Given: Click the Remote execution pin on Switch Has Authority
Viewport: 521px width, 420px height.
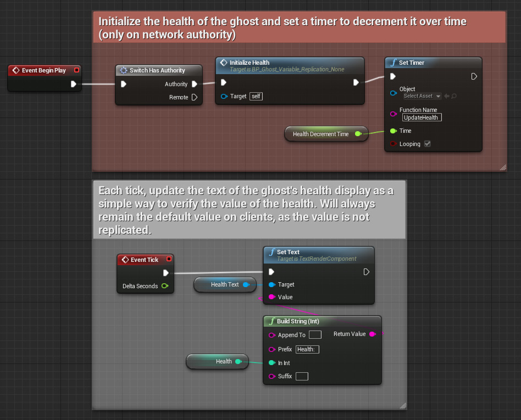Looking at the screenshot, I should (x=195, y=97).
